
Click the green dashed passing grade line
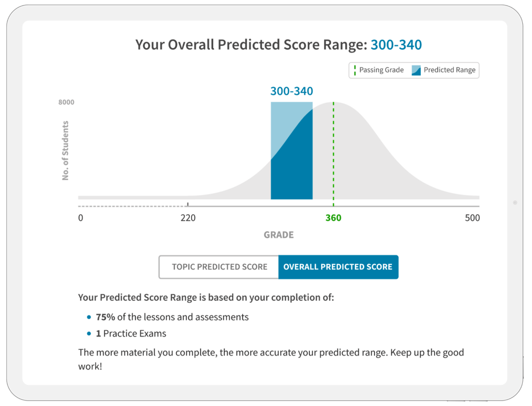point(334,151)
